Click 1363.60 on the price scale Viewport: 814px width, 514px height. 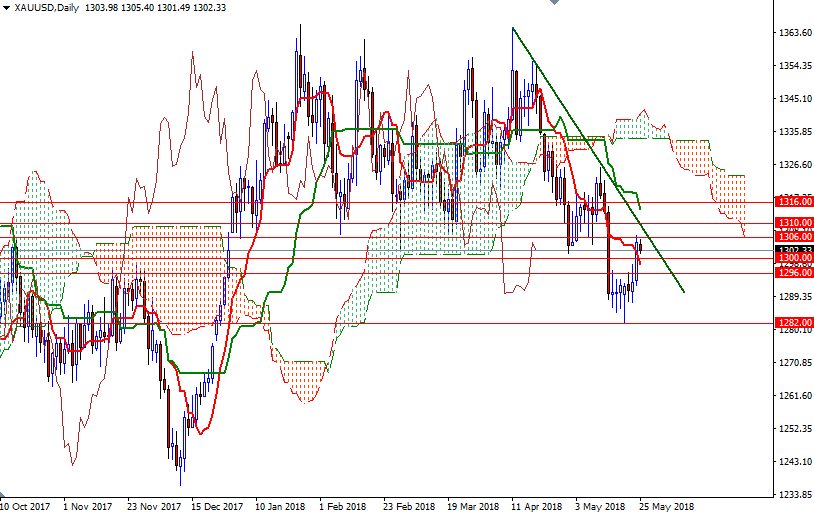[793, 33]
